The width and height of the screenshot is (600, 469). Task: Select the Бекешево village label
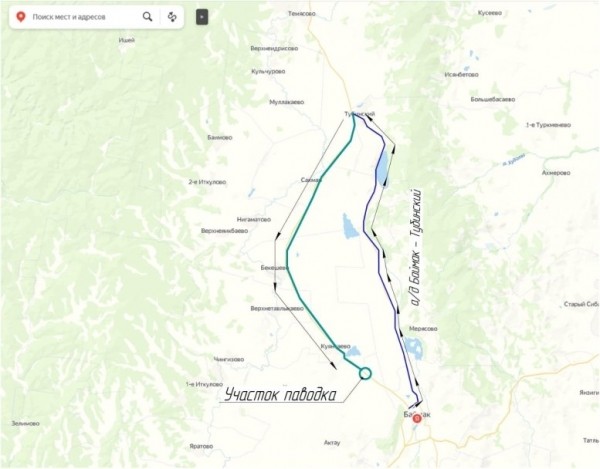click(x=274, y=268)
